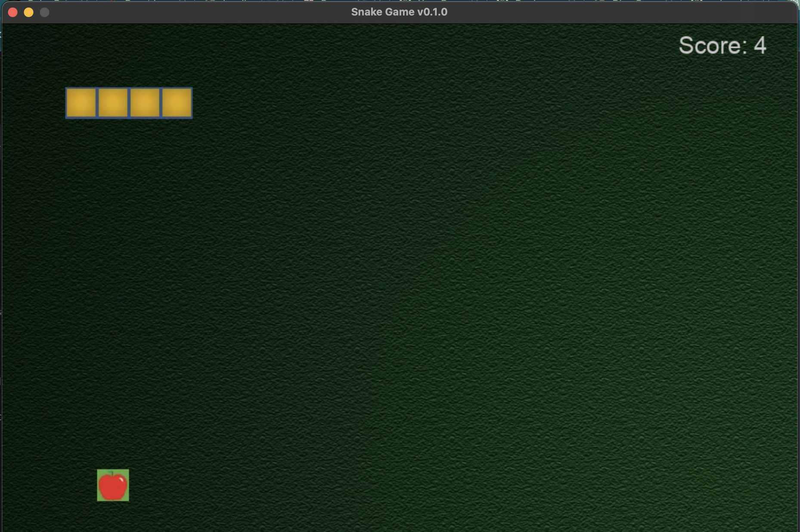Click the rightmost yellow snake segment

pos(177,103)
